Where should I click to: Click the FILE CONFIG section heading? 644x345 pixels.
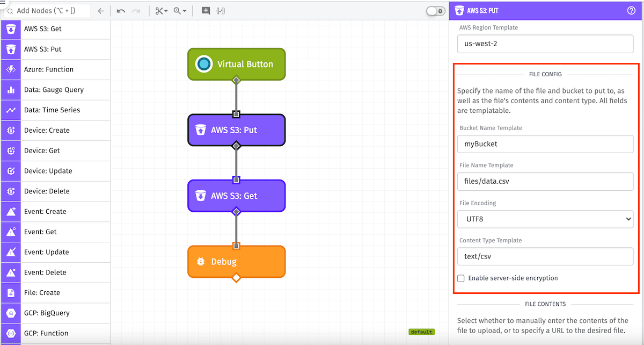pos(545,74)
